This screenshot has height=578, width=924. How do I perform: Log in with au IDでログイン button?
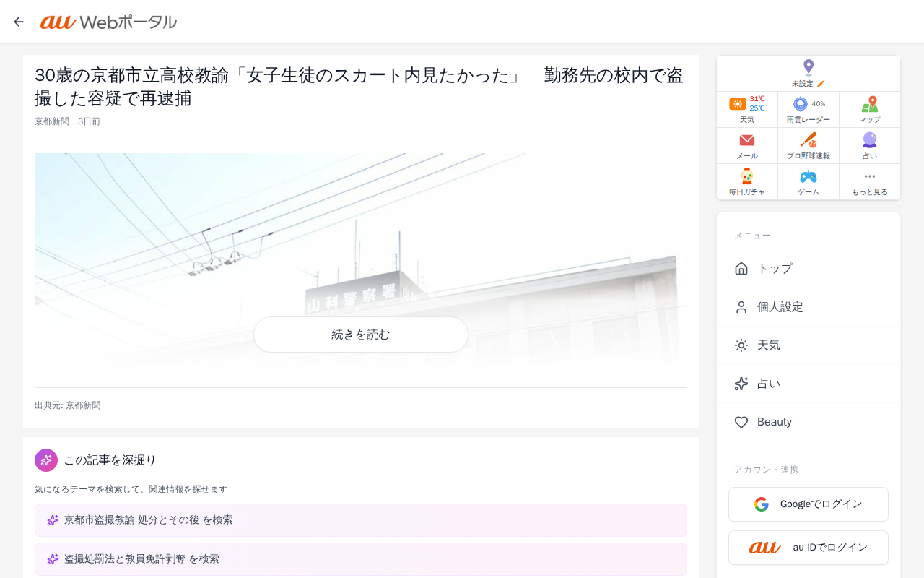(x=808, y=548)
